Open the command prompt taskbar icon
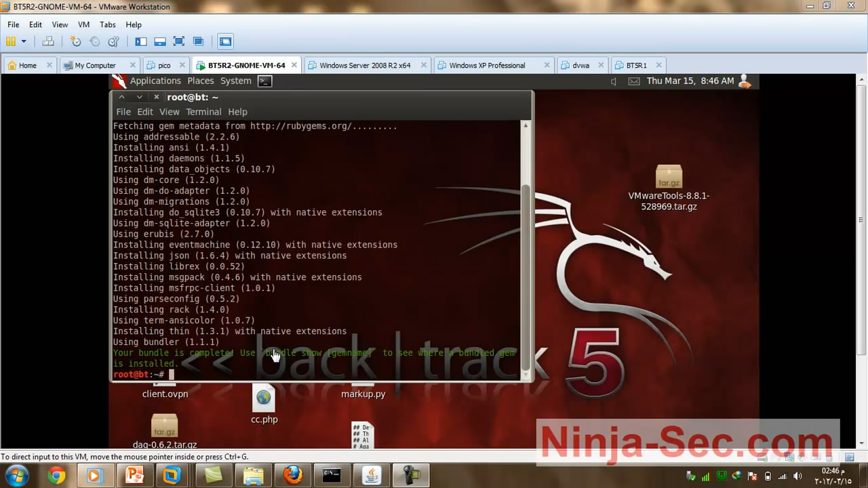The image size is (868, 488). click(331, 476)
